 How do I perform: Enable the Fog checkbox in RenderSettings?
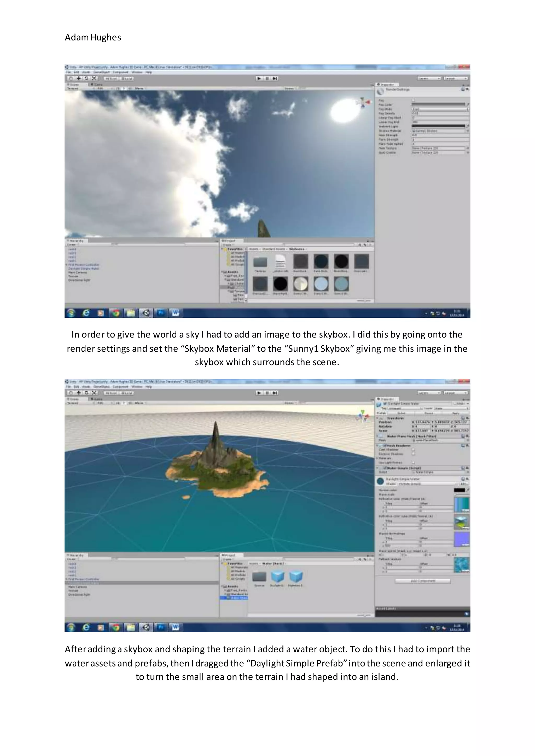click(x=414, y=100)
